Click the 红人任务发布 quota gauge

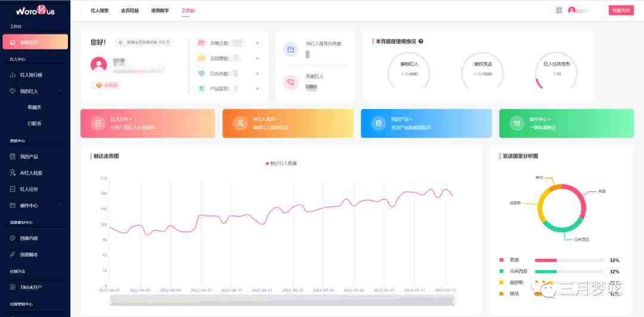tap(556, 69)
